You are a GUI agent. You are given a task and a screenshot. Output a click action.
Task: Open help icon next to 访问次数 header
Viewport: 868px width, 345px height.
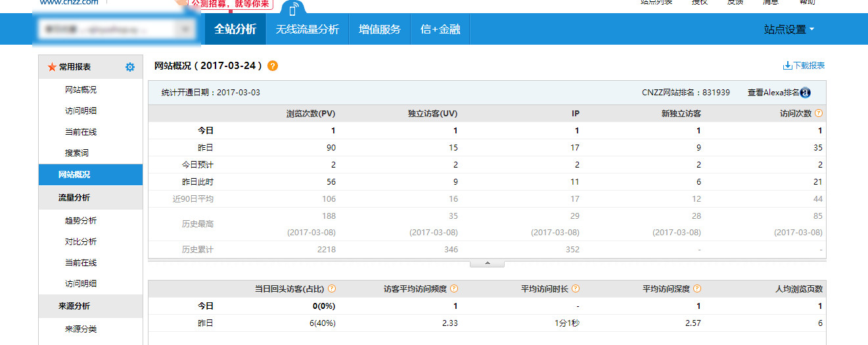point(819,113)
